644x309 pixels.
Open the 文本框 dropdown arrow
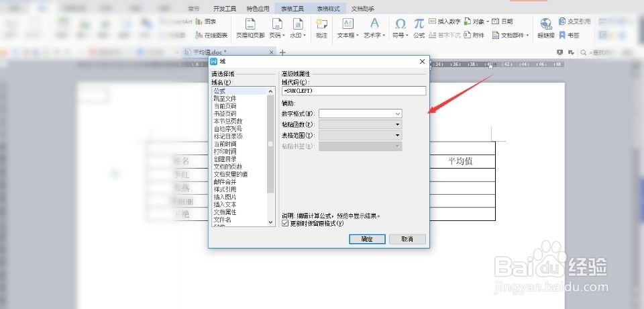tap(358, 36)
